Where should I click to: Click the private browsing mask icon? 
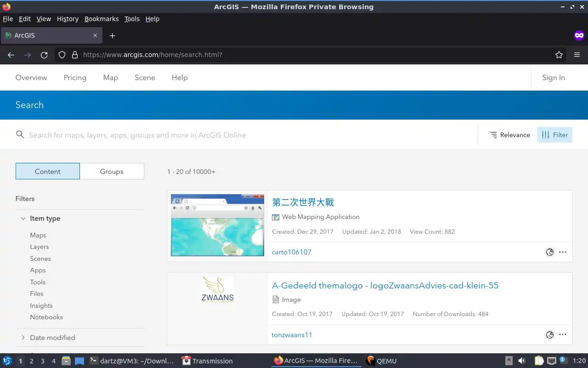[579, 35]
